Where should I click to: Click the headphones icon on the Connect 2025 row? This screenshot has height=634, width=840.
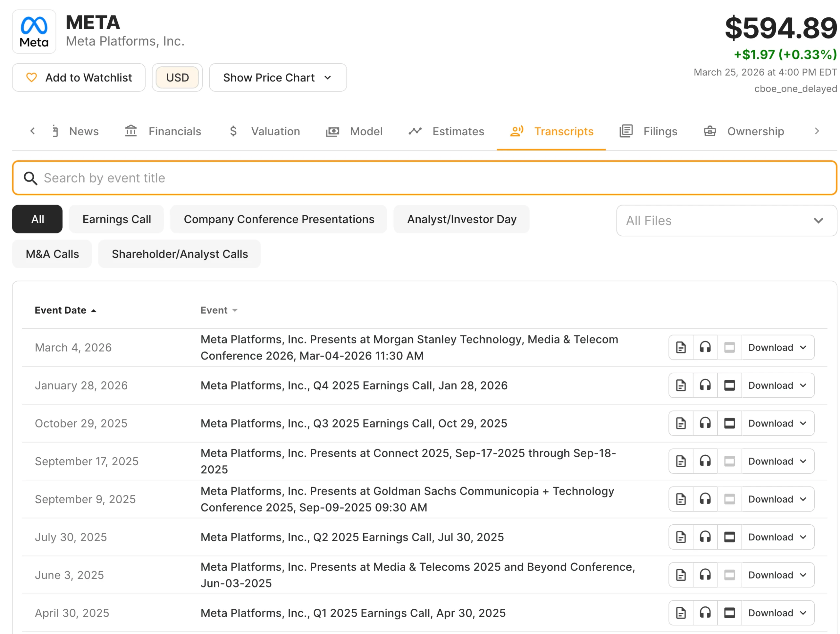705,461
